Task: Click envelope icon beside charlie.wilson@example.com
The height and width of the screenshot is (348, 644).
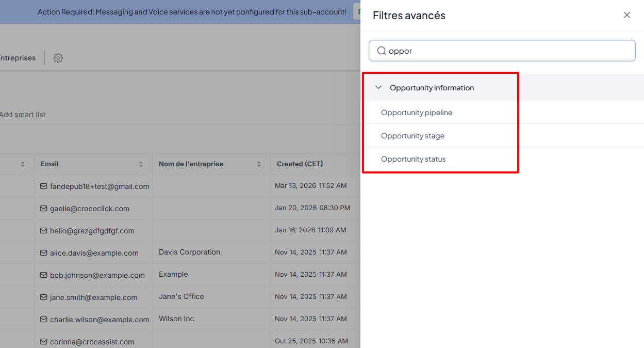Action: [x=44, y=320]
